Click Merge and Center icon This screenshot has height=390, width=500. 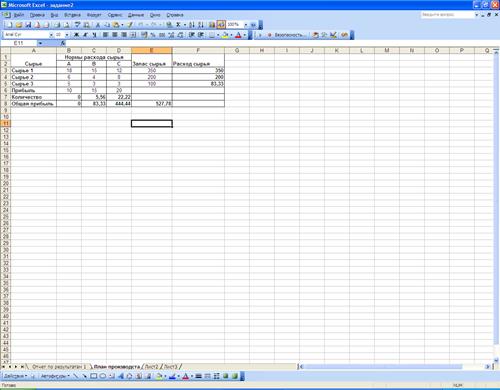133,35
